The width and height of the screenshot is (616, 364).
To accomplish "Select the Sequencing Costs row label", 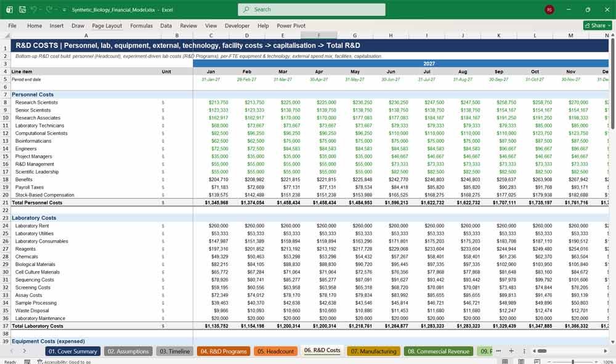I will click(x=34, y=280).
